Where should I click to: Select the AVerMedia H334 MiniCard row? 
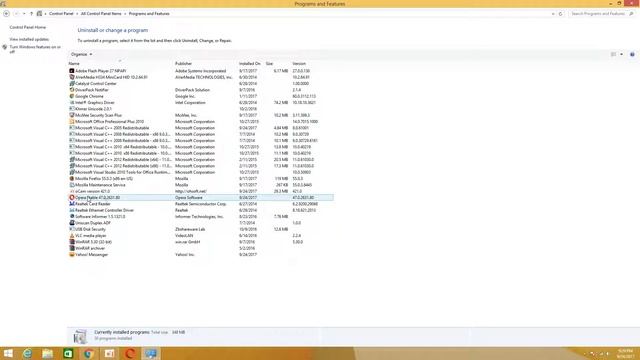click(x=200, y=77)
